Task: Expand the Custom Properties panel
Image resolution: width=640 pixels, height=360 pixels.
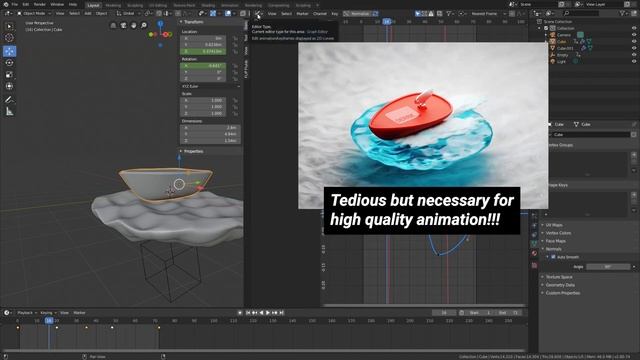Action: click(x=561, y=293)
